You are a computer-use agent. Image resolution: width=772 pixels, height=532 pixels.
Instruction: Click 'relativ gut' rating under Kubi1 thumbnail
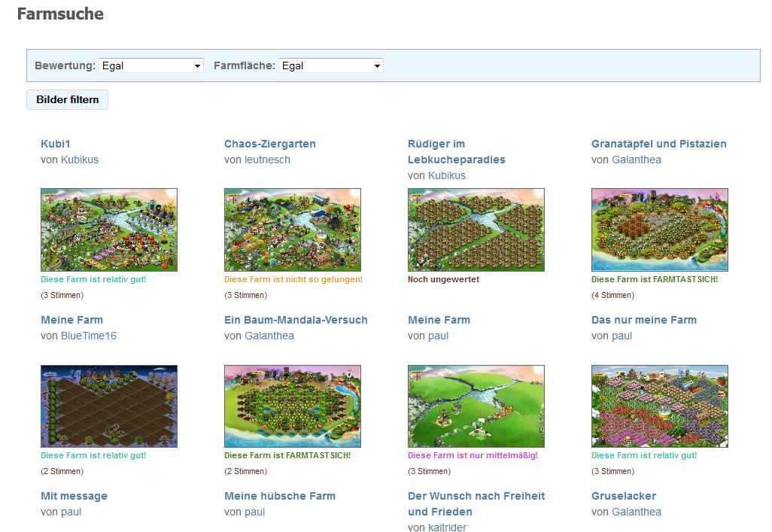pyautogui.click(x=93, y=279)
